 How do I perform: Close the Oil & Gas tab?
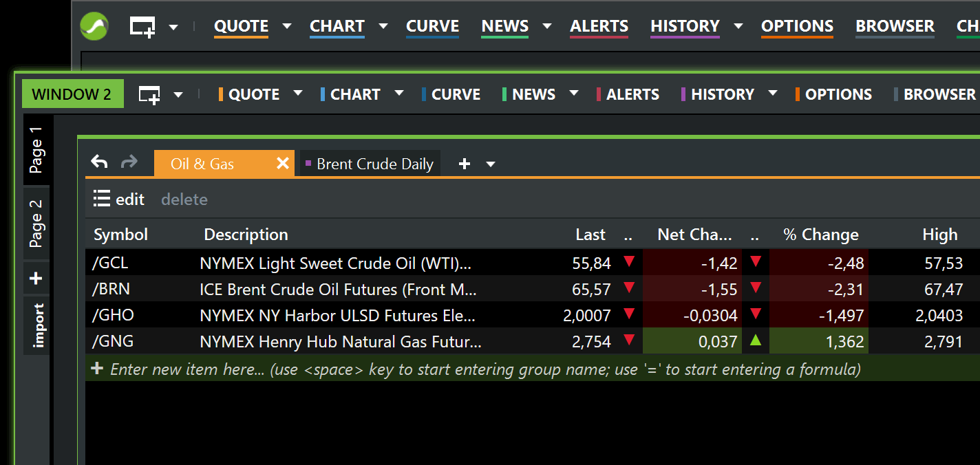282,164
